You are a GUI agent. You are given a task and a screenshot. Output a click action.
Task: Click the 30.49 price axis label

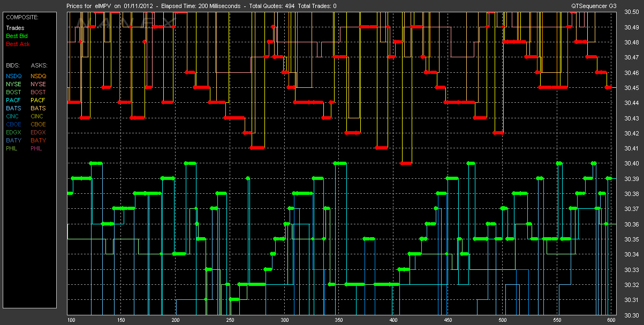(x=631, y=27)
